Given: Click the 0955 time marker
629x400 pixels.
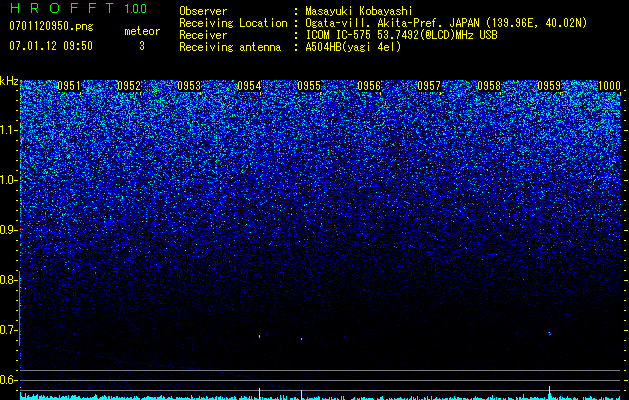Looking at the screenshot, I should pos(309,86).
